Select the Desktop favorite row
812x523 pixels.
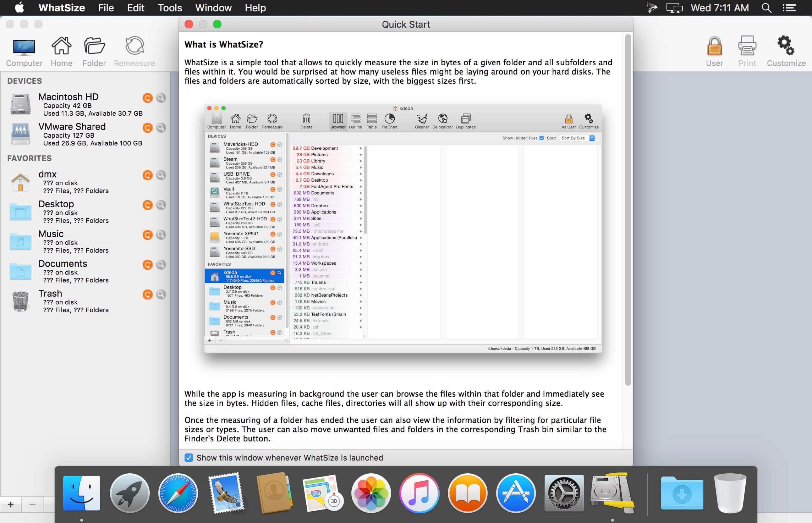pyautogui.click(x=85, y=211)
